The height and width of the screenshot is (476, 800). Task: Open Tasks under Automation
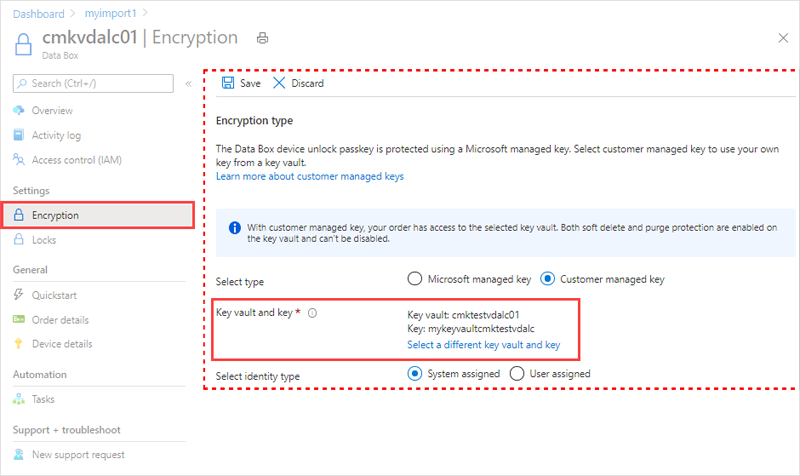click(43, 399)
